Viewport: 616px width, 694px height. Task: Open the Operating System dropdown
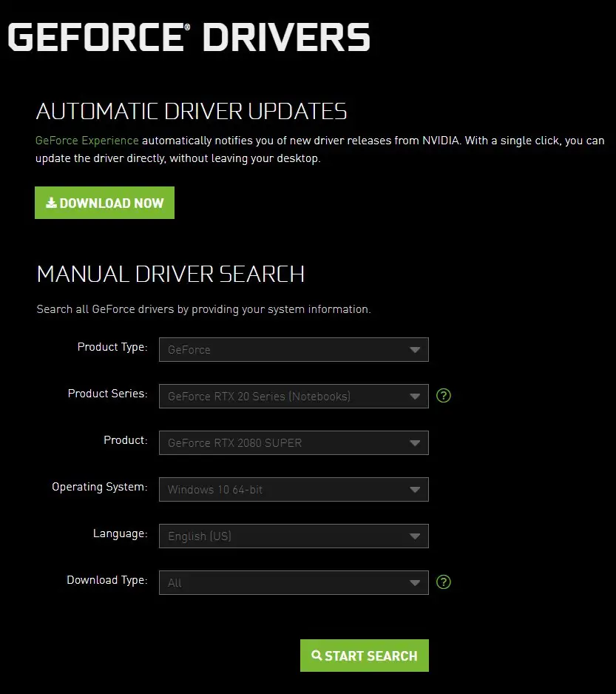click(x=294, y=490)
